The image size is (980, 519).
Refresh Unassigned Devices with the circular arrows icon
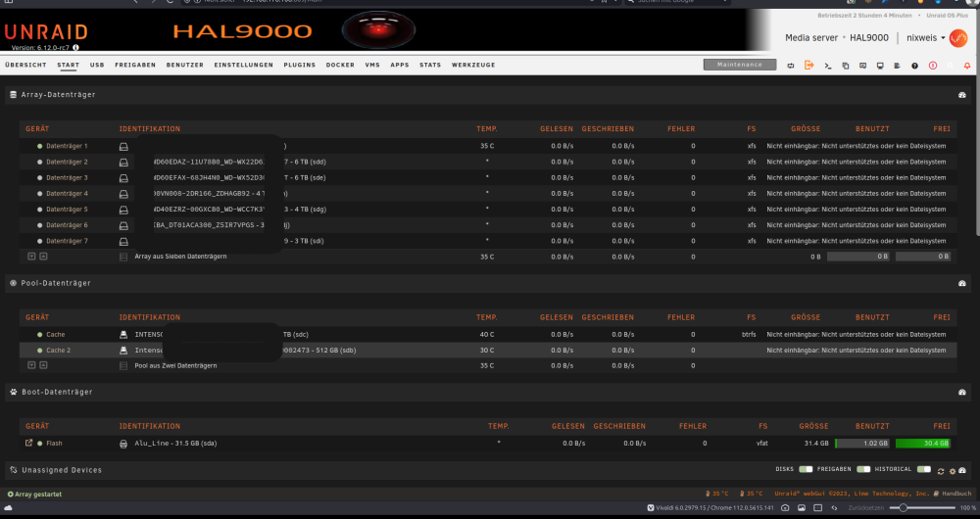tap(941, 472)
